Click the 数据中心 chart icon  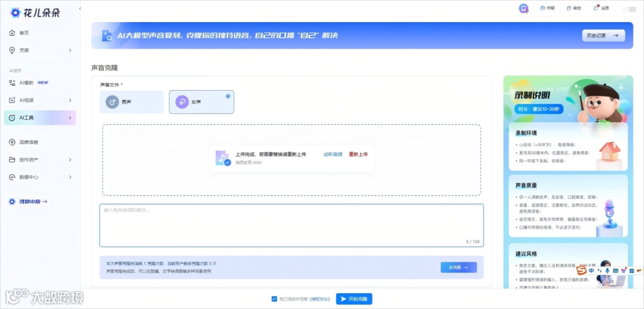[12, 177]
